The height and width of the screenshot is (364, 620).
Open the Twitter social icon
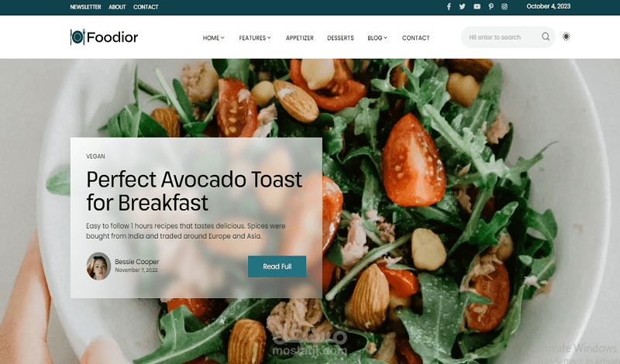pyautogui.click(x=462, y=7)
